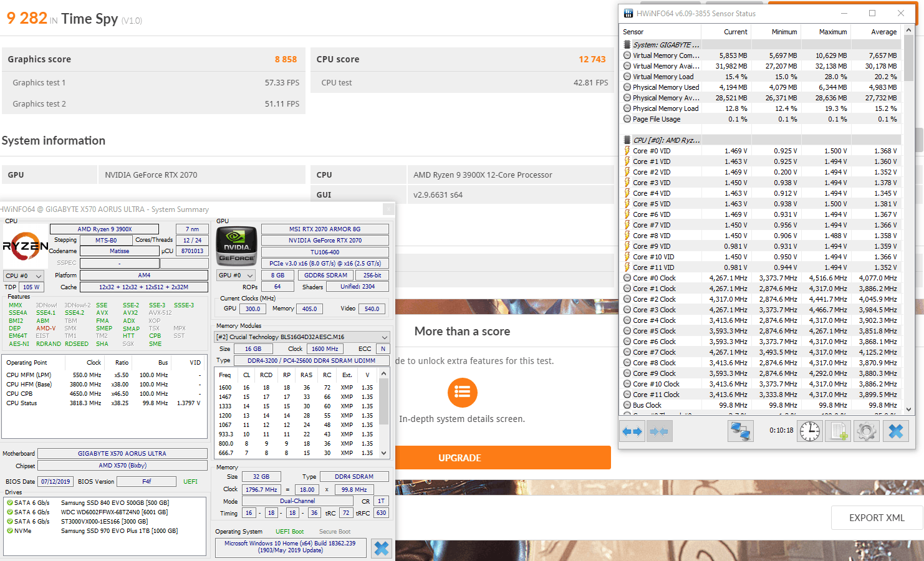This screenshot has height=561, width=924.
Task: Open the CPU #0 selector dropdown
Action: (x=24, y=276)
